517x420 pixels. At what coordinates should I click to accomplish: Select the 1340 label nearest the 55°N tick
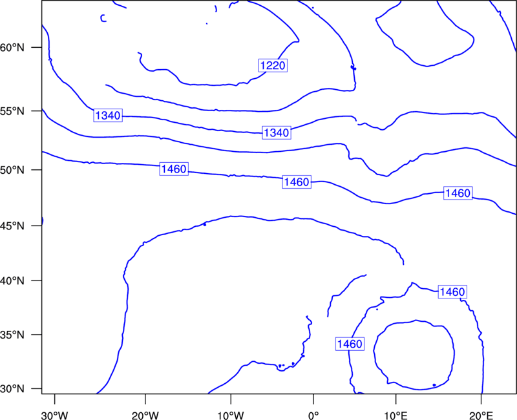(108, 116)
